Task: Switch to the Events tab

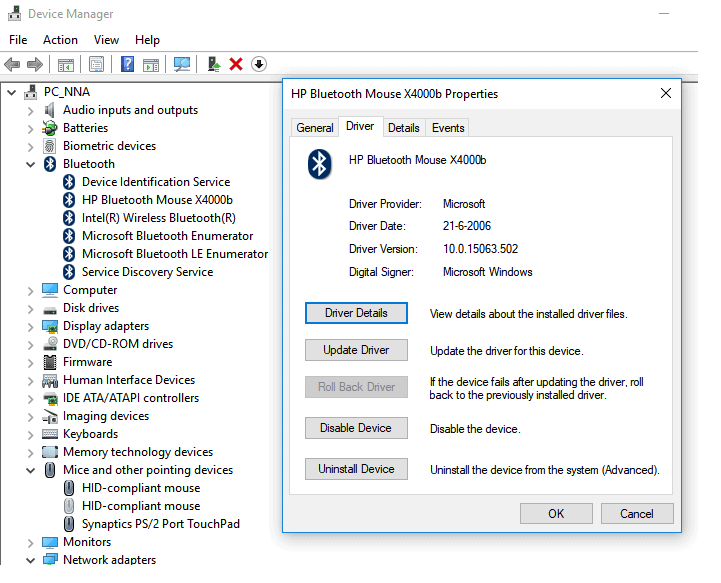Action: [448, 128]
